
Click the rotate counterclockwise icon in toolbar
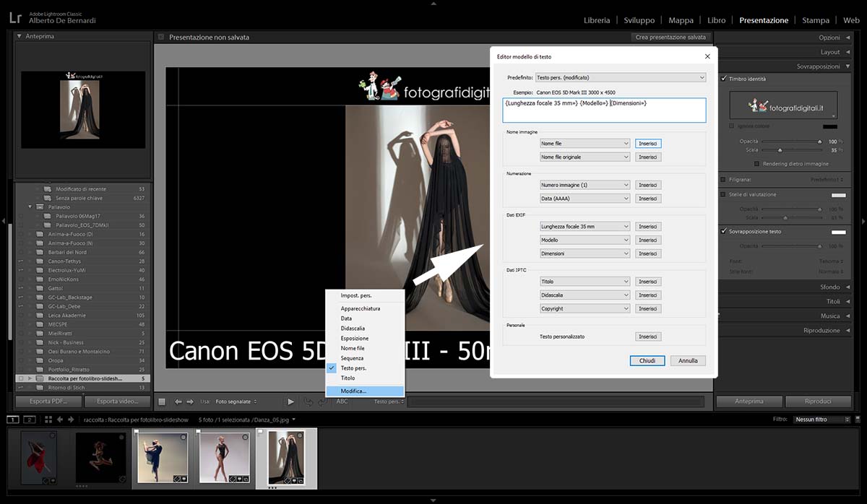[x=309, y=401]
